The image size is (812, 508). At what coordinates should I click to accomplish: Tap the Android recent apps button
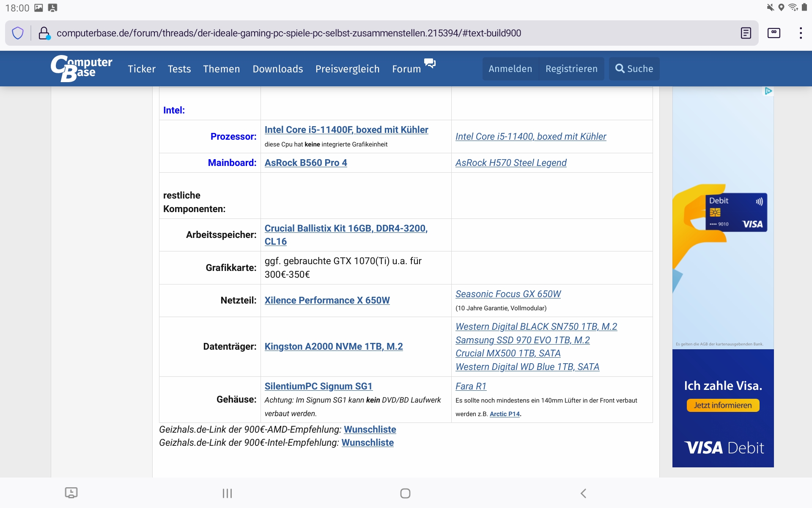(227, 493)
